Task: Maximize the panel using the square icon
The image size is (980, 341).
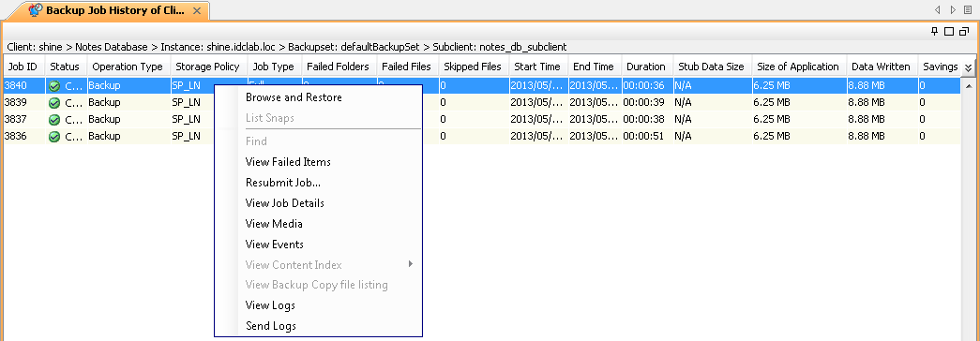Action: tap(949, 31)
